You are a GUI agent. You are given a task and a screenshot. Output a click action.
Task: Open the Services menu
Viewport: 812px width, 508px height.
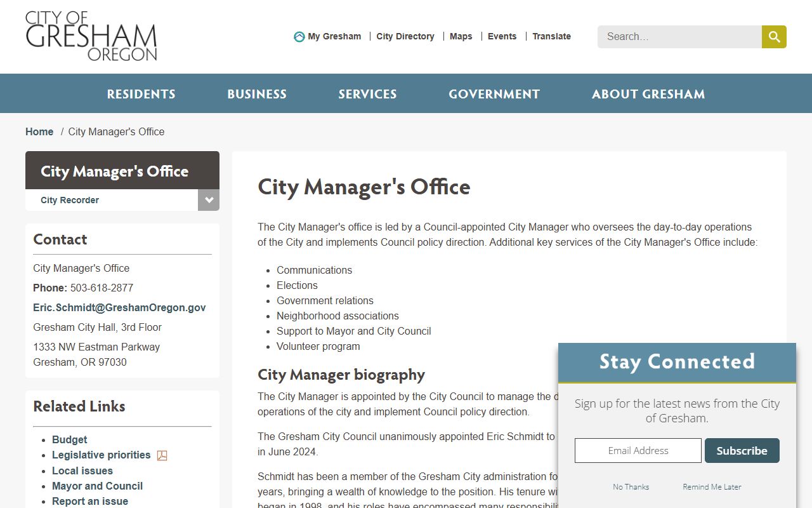[367, 94]
